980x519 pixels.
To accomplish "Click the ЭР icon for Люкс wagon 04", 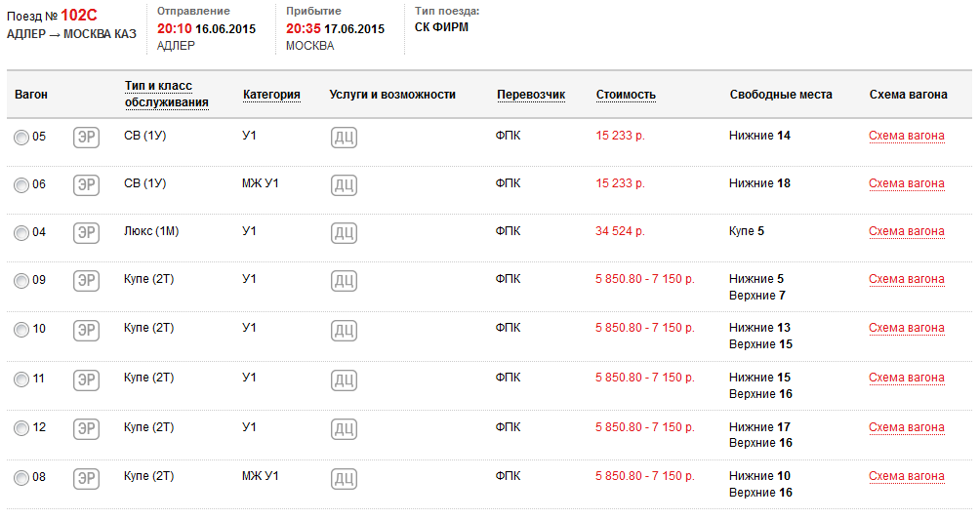I will point(87,233).
